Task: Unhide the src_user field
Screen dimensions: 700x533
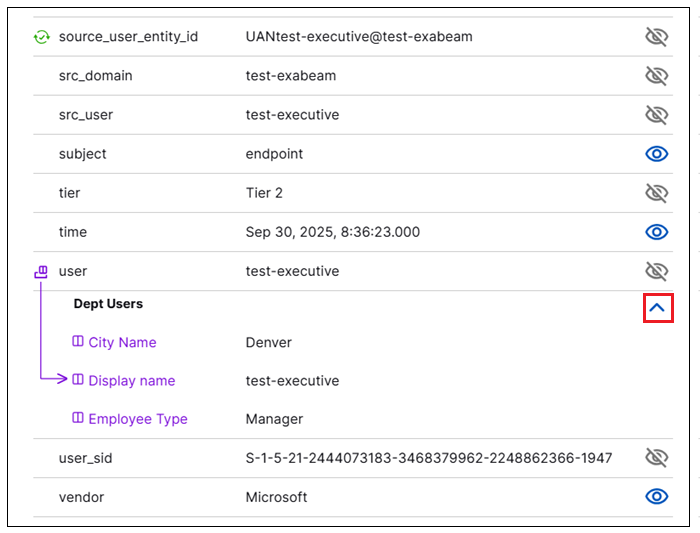Action: [x=656, y=115]
